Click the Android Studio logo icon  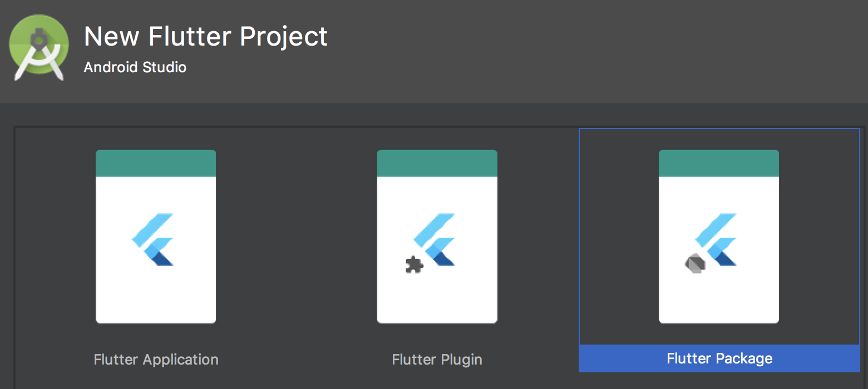click(38, 48)
